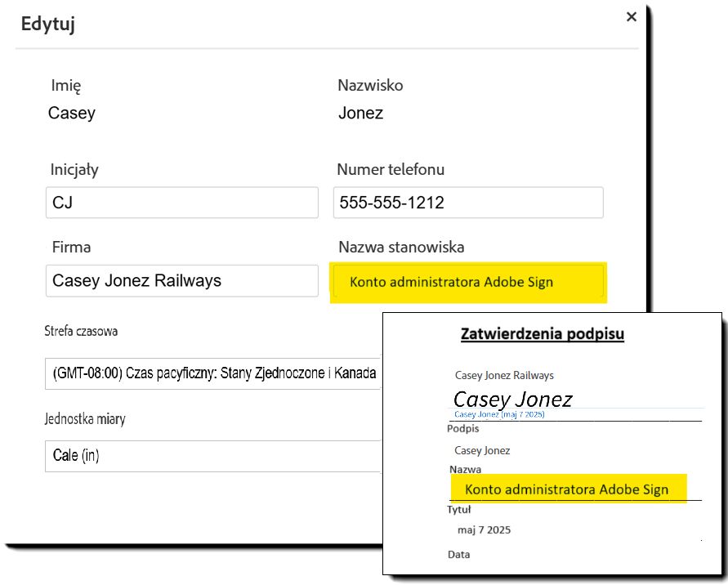Click the highlighted title in signature panel
728x585 pixels.
[567, 489]
